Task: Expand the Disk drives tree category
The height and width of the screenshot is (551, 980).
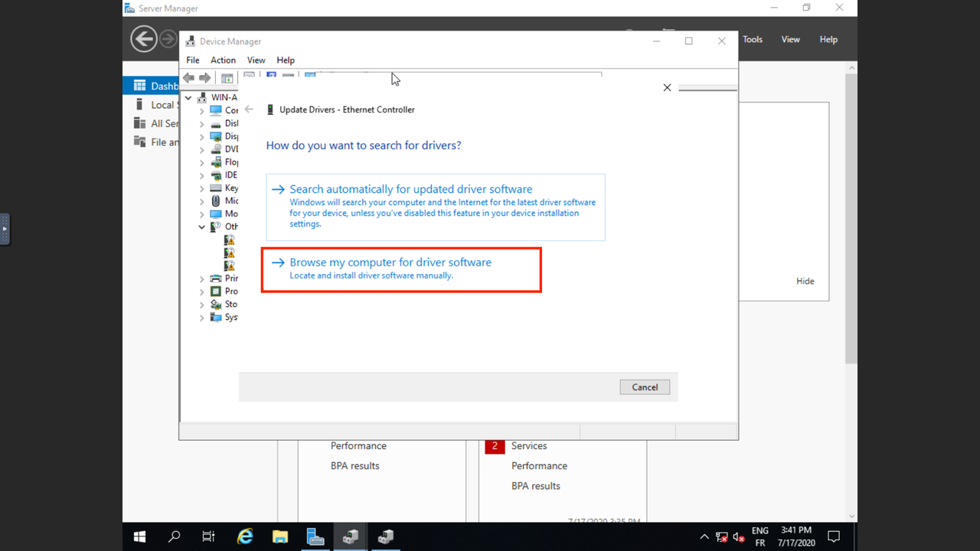Action: coord(202,124)
